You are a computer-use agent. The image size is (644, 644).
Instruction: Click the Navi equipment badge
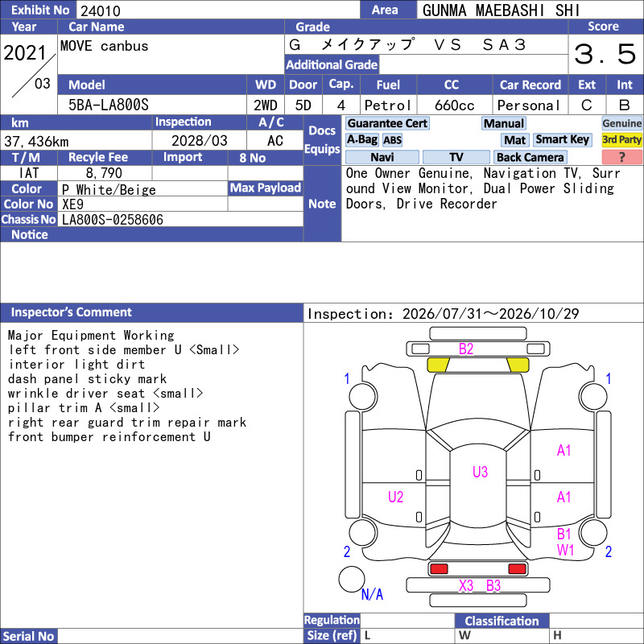[x=382, y=157]
